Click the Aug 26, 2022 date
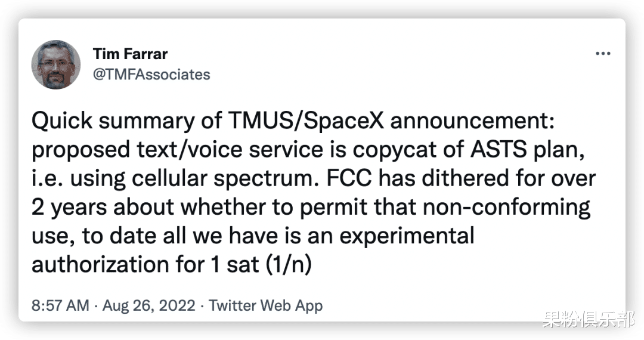Viewport: 644px width, 340px height. pyautogui.click(x=149, y=306)
